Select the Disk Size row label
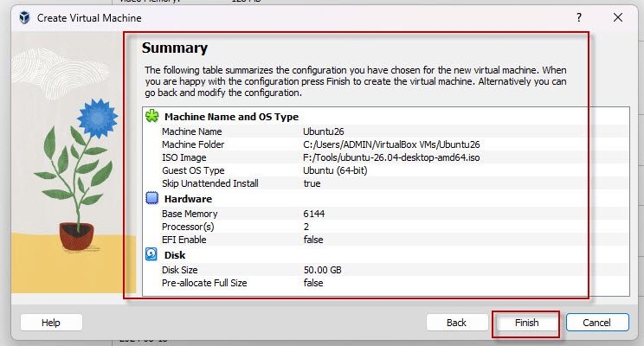The width and height of the screenshot is (644, 346). [x=179, y=270]
